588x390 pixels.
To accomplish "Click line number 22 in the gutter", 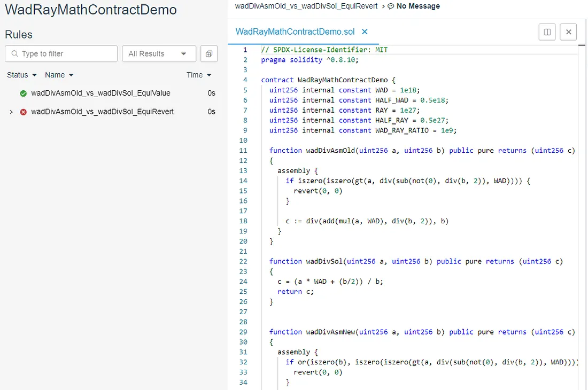I will pos(243,261).
